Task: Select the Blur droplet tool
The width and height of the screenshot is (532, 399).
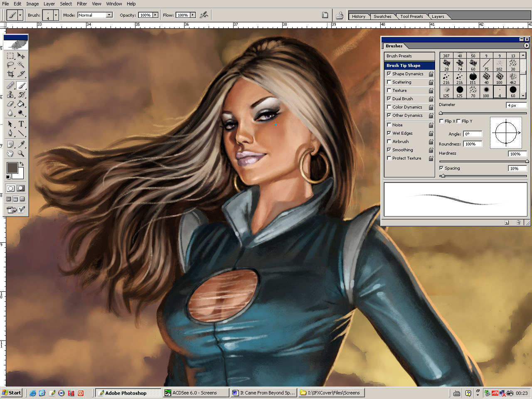Action: click(x=10, y=113)
